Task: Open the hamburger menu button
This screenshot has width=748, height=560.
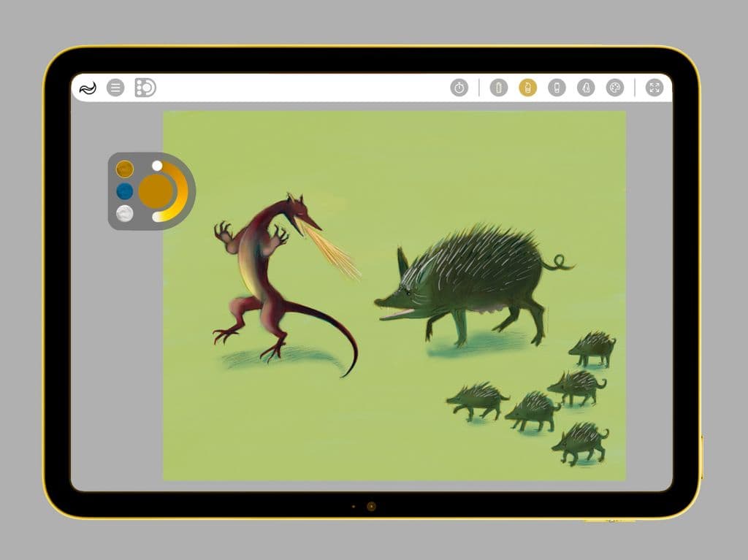Action: pos(115,88)
